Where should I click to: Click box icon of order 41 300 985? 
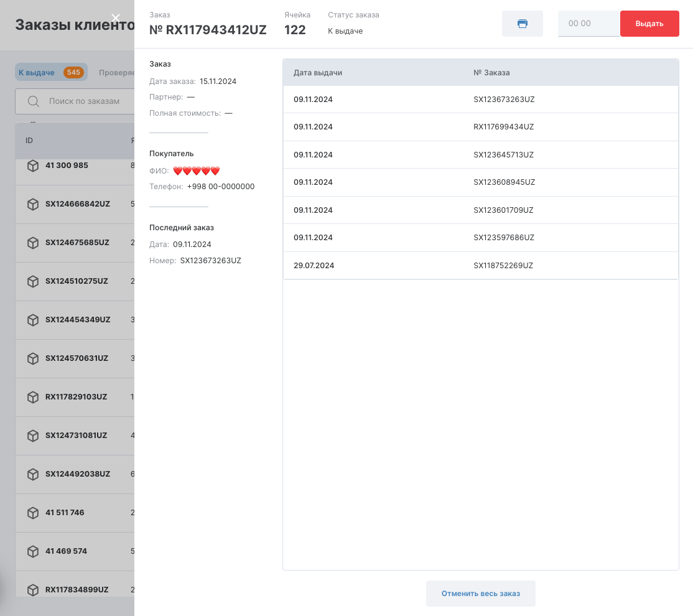click(33, 166)
